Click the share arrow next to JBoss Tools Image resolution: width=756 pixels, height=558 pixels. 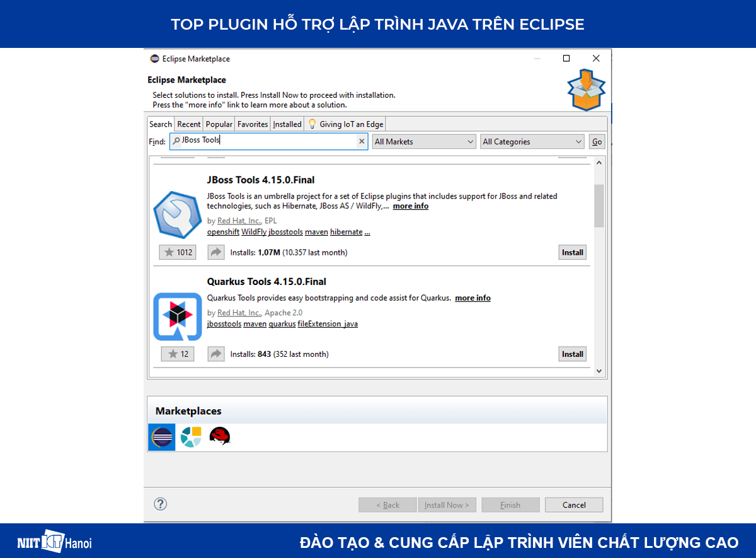(215, 252)
